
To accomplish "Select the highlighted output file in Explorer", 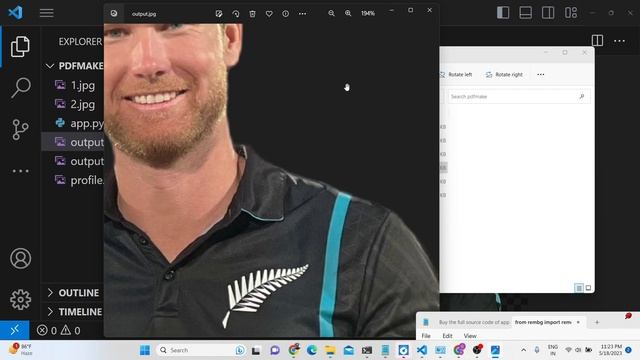I will click(73, 142).
